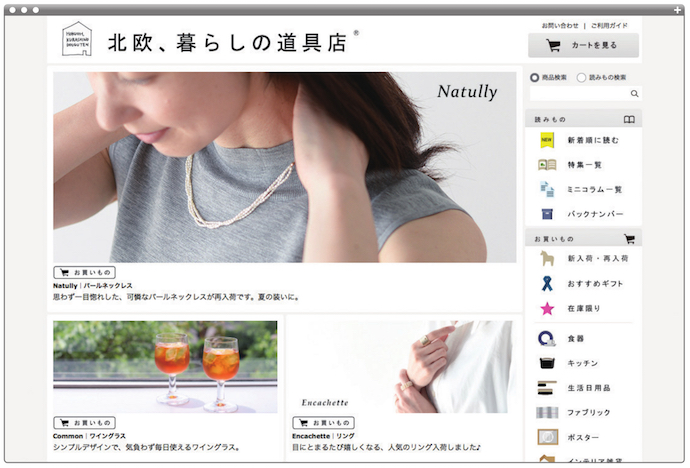Image resolution: width=690 pixels, height=468 pixels.
Task: Open the 食器 category
Action: [x=576, y=339]
